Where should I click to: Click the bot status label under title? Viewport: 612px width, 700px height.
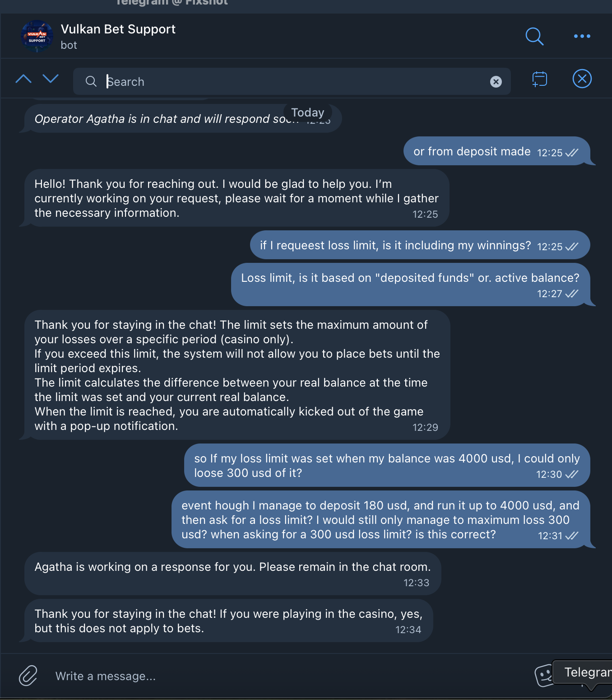click(x=69, y=45)
